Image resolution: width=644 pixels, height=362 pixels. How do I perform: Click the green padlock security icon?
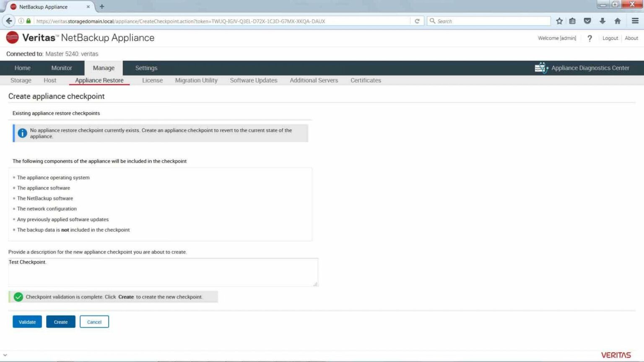coord(29,21)
